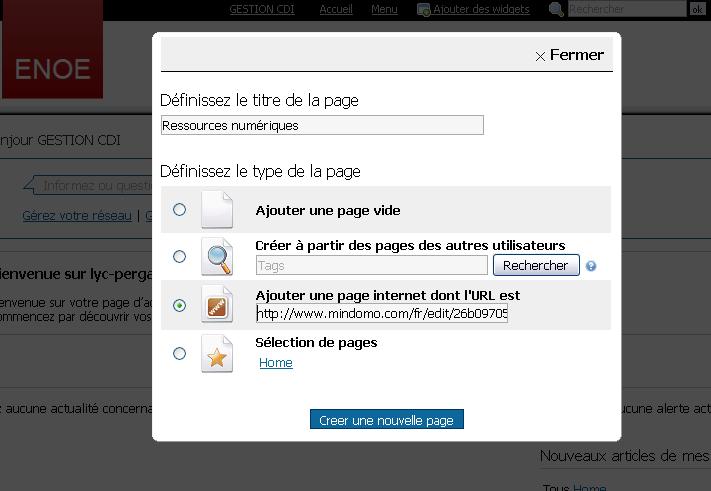Viewport: 711px width, 491px height.
Task: Click into the Tags input field
Action: coord(371,266)
